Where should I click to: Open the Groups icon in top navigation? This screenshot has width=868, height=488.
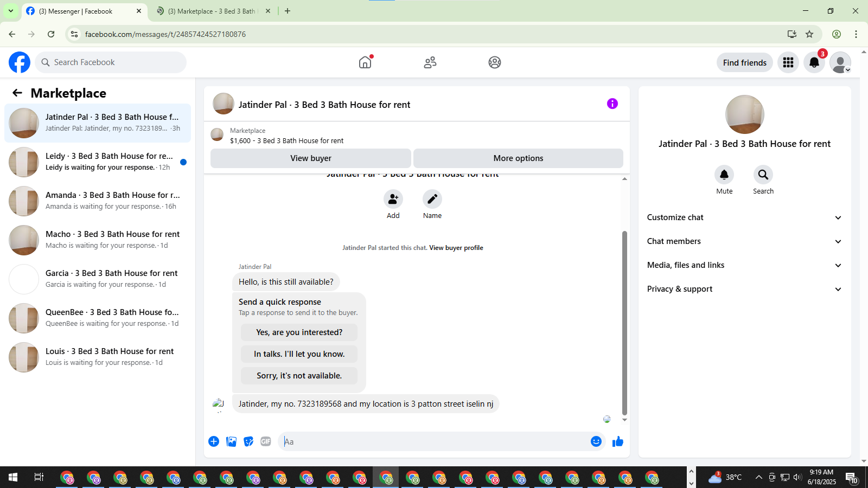pyautogui.click(x=495, y=62)
